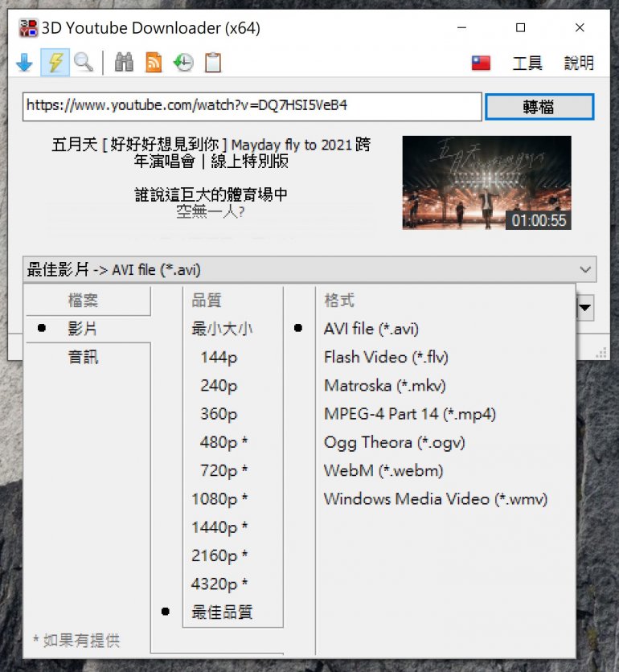The height and width of the screenshot is (672, 619).
Task: Select MPEG-4 Part 14 (*.mp4) format
Action: [409, 414]
